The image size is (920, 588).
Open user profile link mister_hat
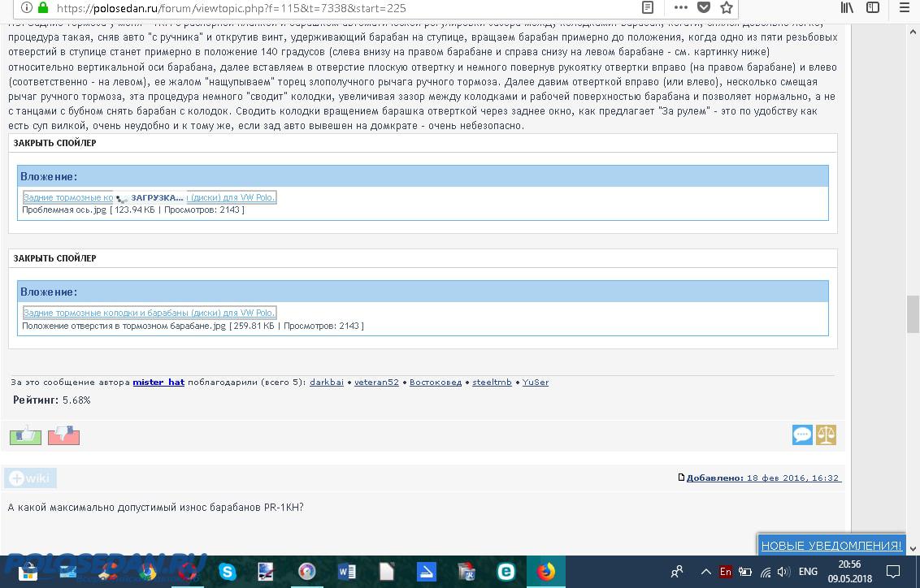[x=158, y=382]
